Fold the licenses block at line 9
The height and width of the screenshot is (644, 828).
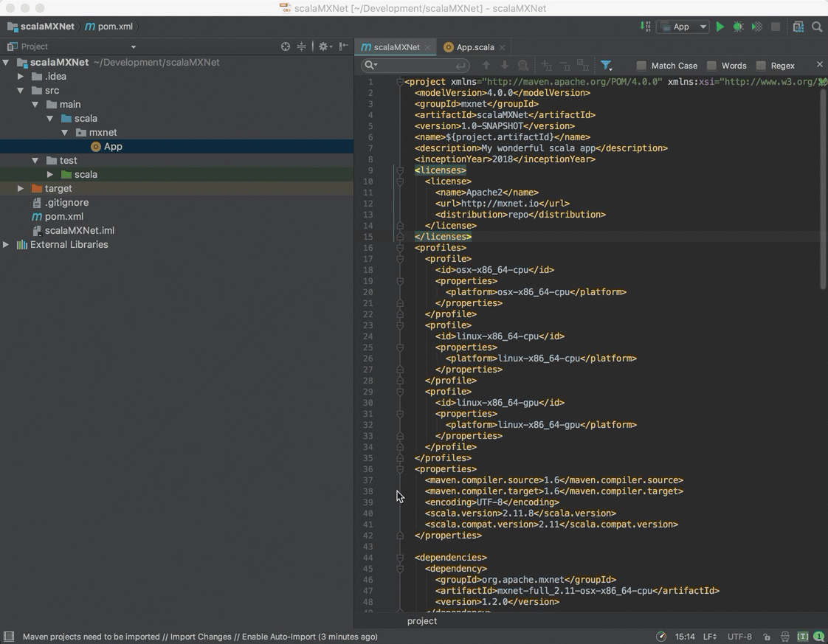(400, 170)
